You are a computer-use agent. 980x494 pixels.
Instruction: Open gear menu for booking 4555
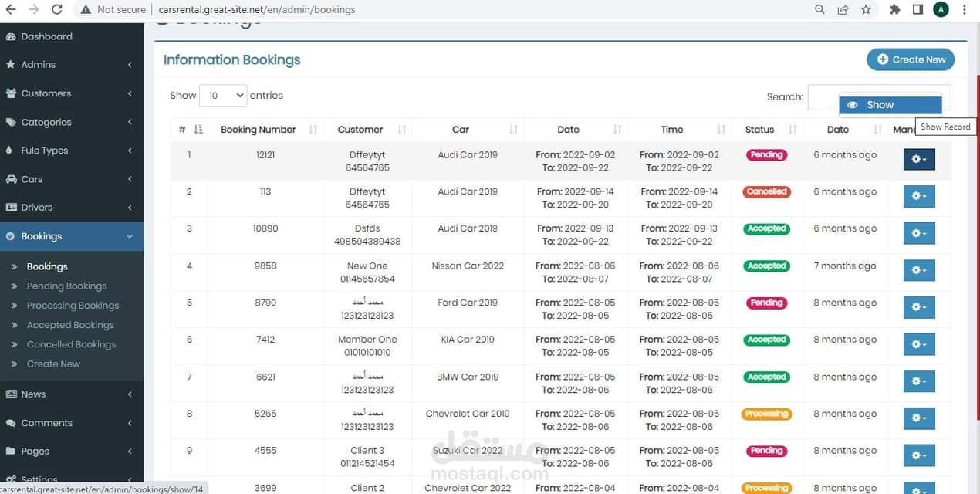click(x=919, y=456)
